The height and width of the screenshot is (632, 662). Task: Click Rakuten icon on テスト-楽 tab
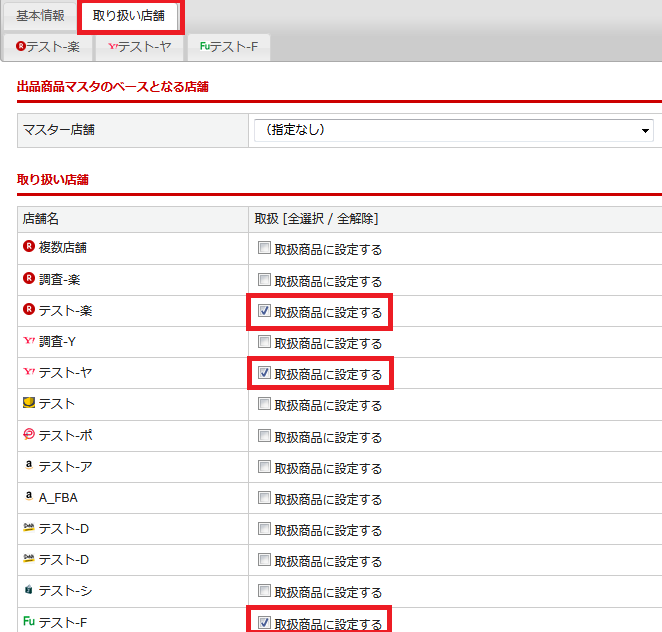tap(21, 46)
